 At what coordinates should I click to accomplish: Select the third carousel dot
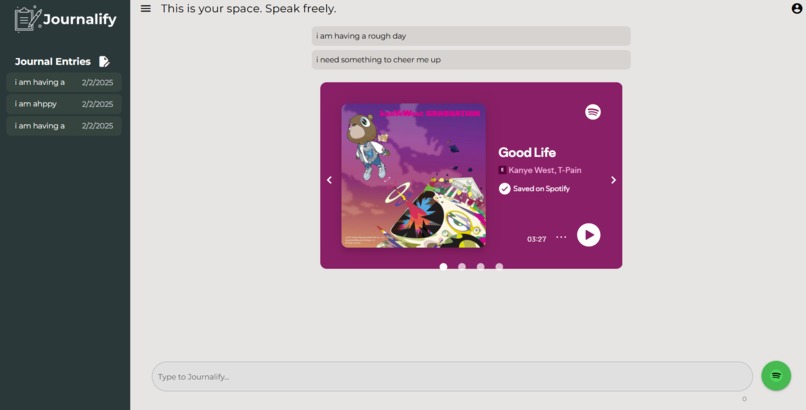[x=481, y=266]
